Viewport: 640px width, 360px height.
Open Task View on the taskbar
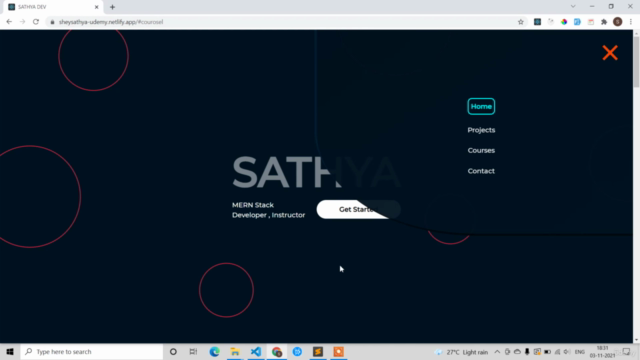193,351
